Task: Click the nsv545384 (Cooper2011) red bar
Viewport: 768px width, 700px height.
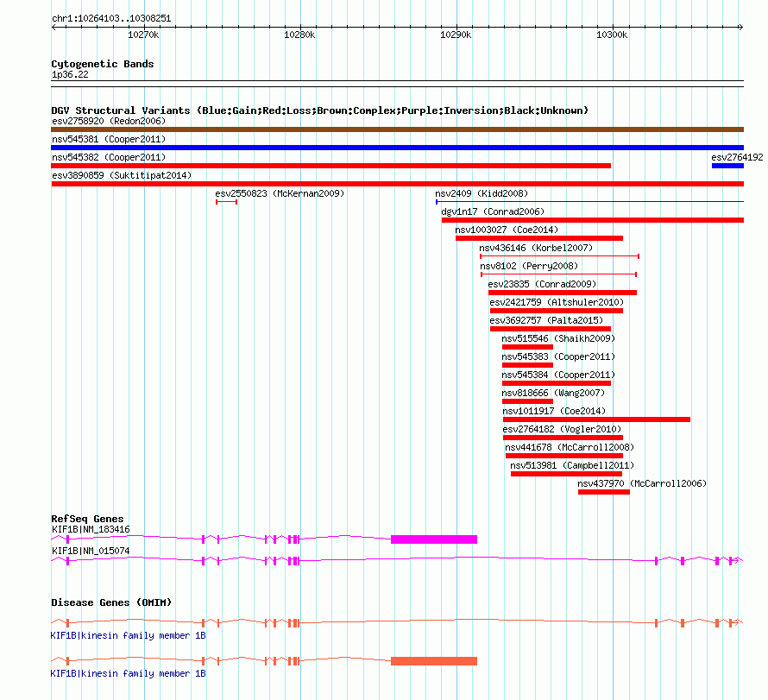Action: pos(557,383)
